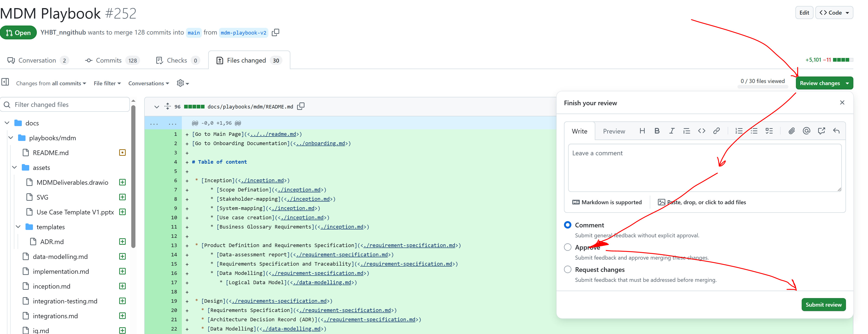868x334 pixels.
Task: Collapse the README.md diff chevron
Action: (156, 107)
